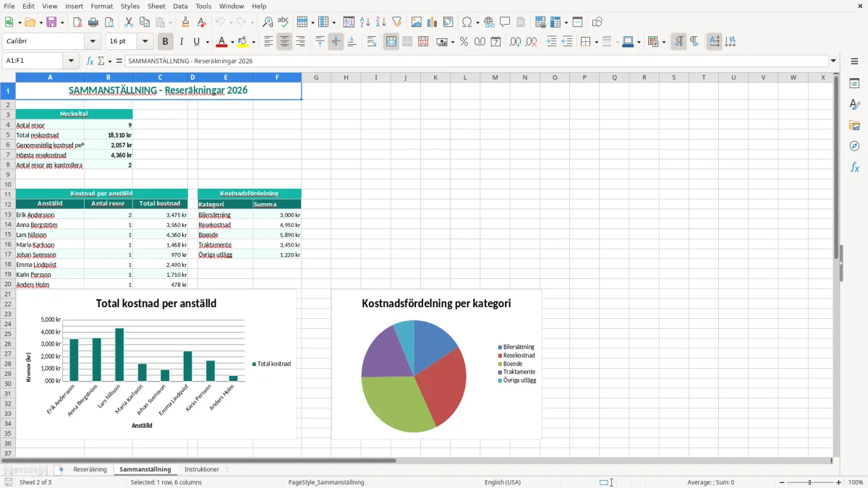Toggle Wrap Text
The image size is (868, 488).
coord(372,42)
